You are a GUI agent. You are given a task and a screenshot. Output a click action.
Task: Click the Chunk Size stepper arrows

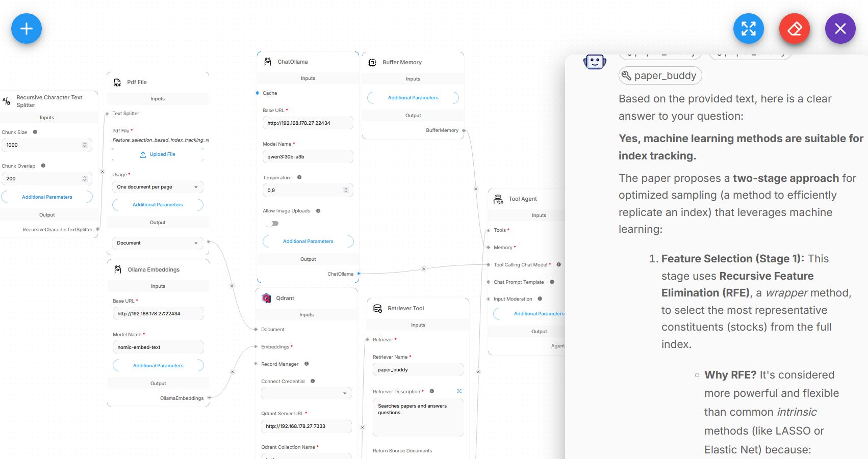point(85,145)
